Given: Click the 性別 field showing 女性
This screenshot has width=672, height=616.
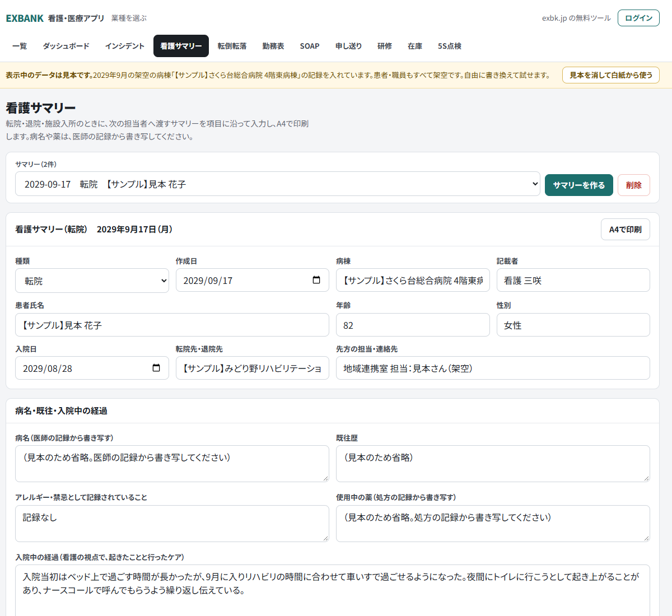Looking at the screenshot, I should click(573, 325).
